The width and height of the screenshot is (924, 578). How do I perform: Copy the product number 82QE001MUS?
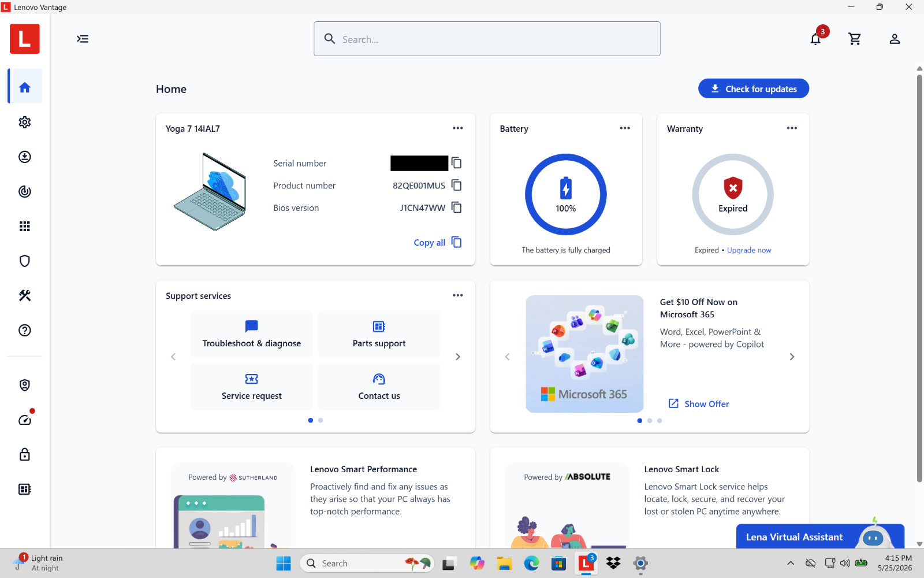pyautogui.click(x=456, y=185)
